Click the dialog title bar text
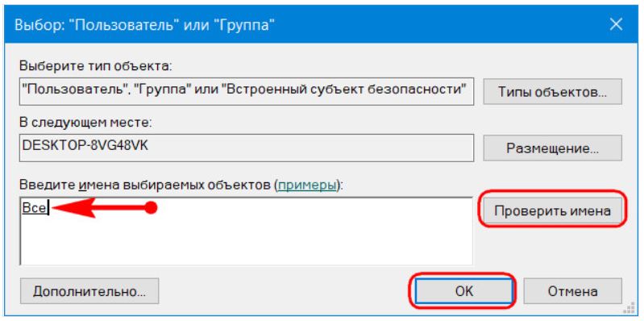 click(144, 25)
